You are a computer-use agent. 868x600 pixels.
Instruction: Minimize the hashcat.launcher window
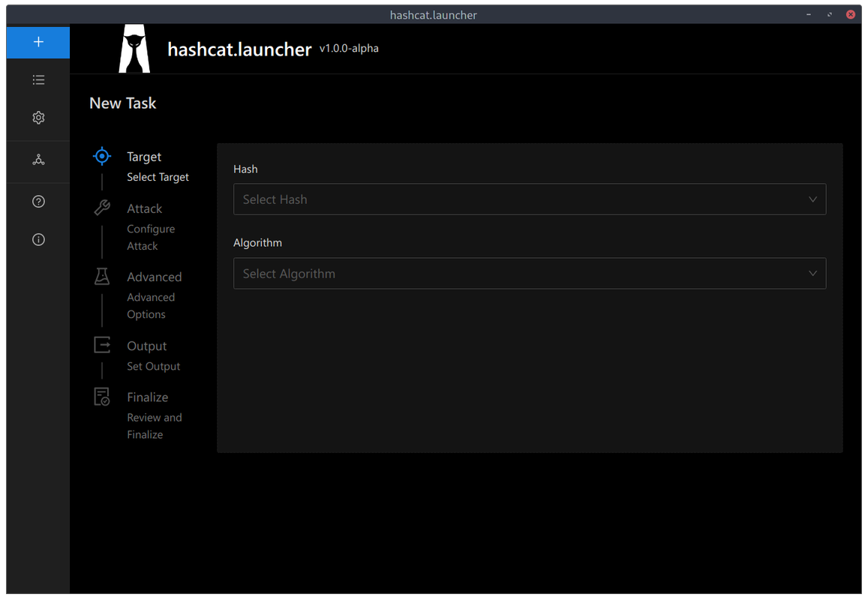[808, 14]
